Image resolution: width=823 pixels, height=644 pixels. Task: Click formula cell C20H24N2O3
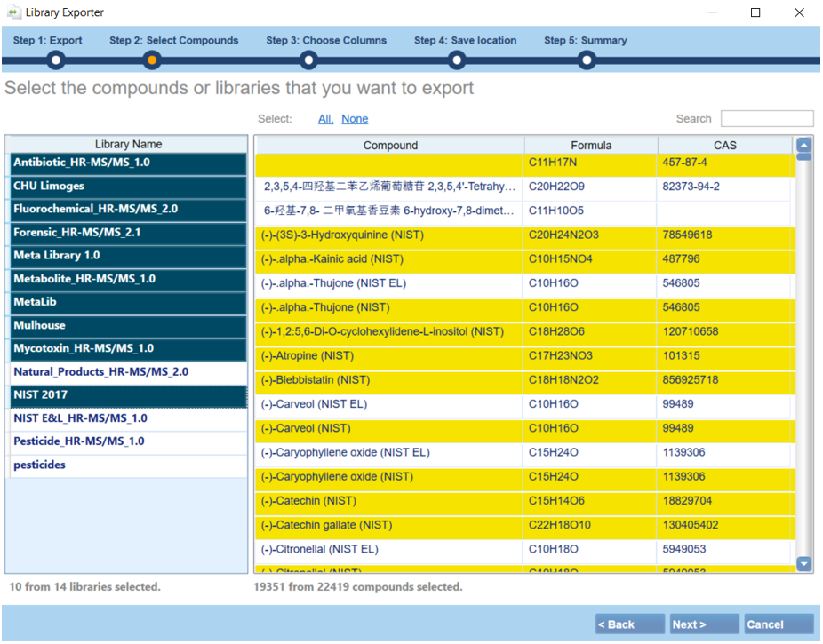[590, 236]
